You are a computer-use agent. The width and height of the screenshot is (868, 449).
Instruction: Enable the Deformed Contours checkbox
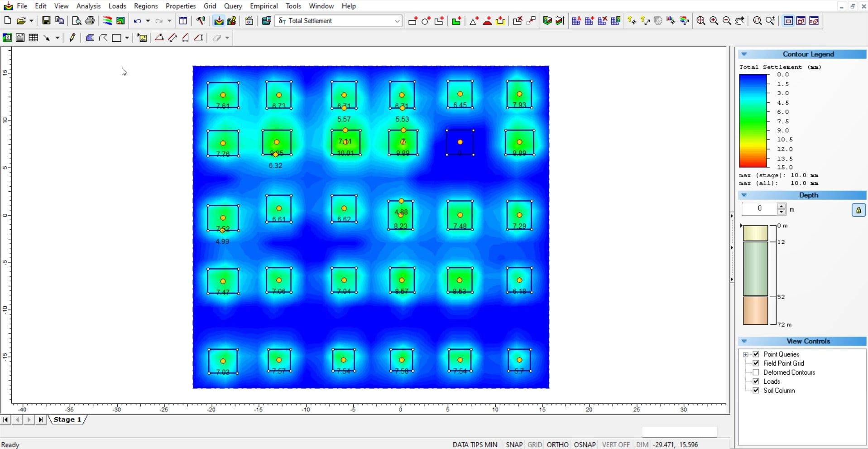[x=756, y=372]
